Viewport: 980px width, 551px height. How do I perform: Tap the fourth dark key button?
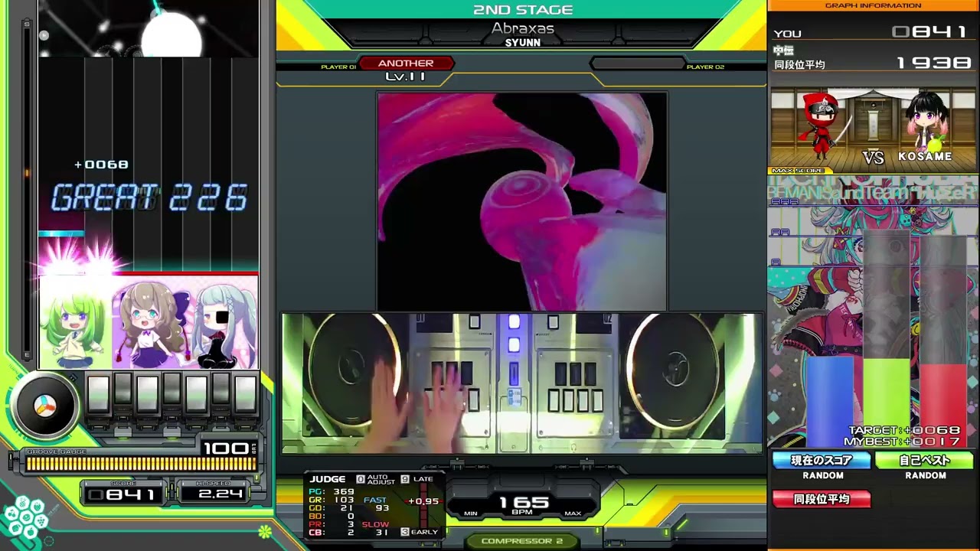click(171, 390)
